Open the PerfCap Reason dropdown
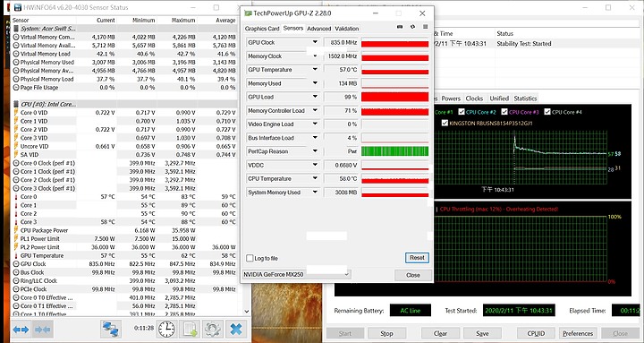Viewport: 644px width, 343px height. coord(315,151)
